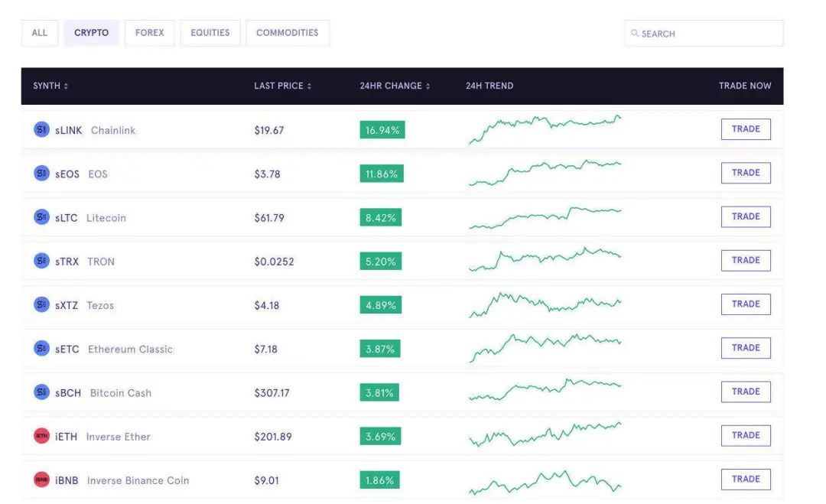Click the Inverse Binance Coin name text
826x504 pixels.
click(x=138, y=480)
